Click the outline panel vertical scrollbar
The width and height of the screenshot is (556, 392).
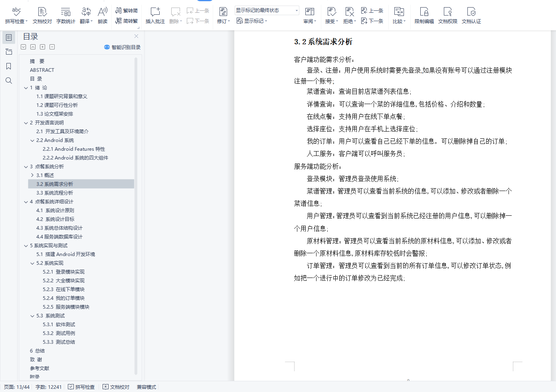136,216
